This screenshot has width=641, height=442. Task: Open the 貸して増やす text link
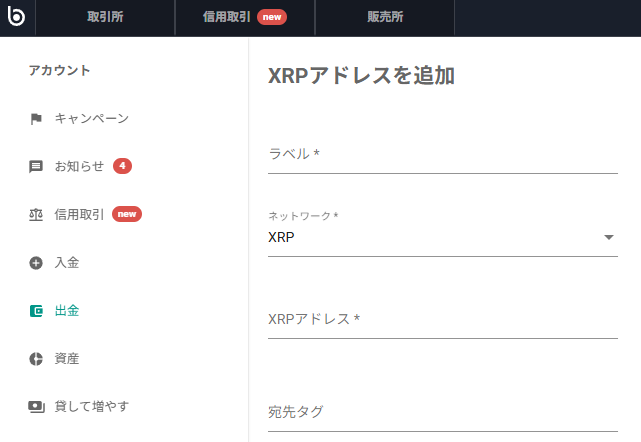(x=91, y=406)
